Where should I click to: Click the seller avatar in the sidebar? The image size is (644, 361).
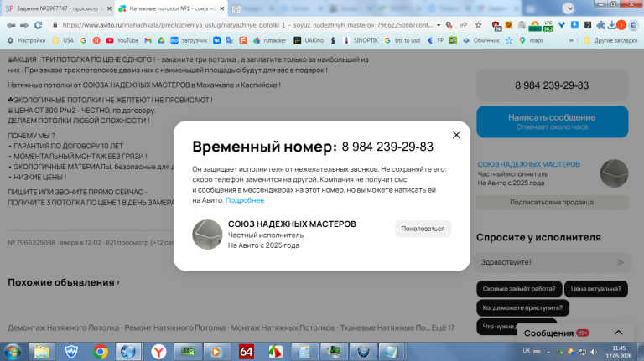(614, 173)
